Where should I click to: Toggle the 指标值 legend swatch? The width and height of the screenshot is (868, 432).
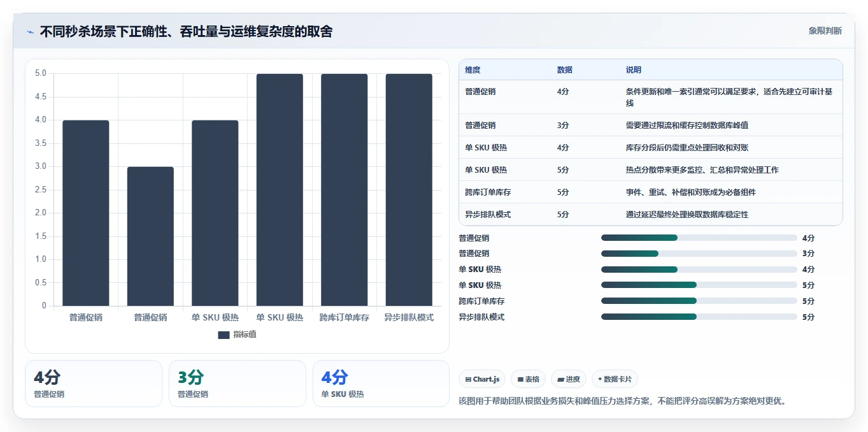(x=224, y=335)
